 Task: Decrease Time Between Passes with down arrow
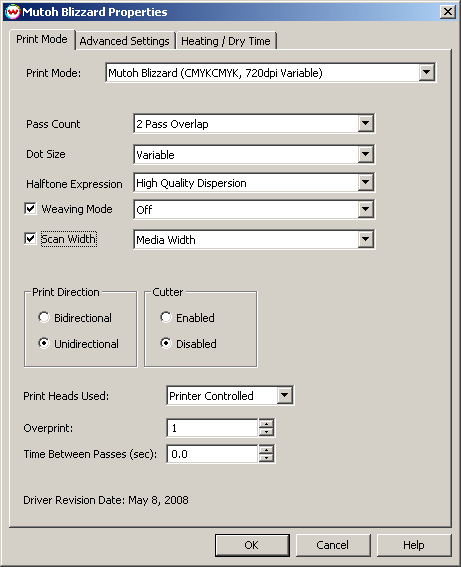point(266,458)
